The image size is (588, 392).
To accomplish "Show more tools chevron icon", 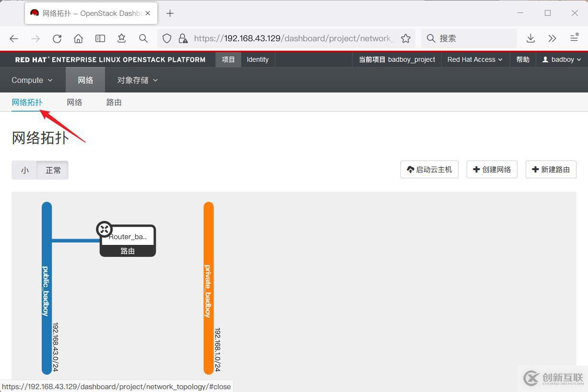I will [552, 38].
